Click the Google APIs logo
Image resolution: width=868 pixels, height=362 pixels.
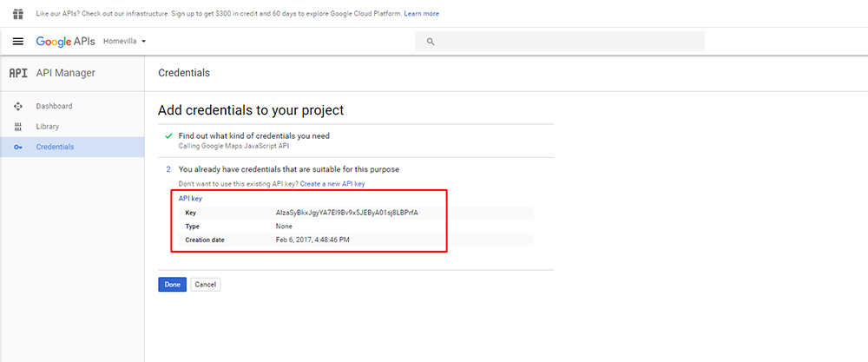(x=65, y=42)
